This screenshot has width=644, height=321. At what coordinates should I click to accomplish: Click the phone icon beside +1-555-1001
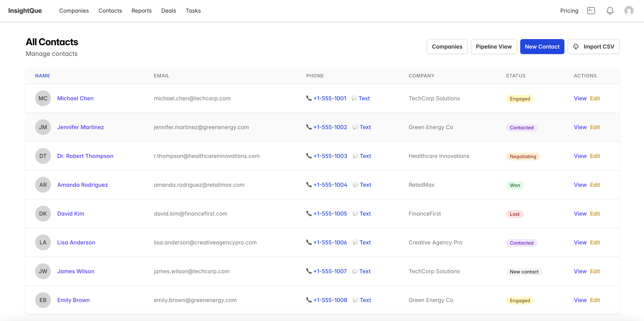309,98
